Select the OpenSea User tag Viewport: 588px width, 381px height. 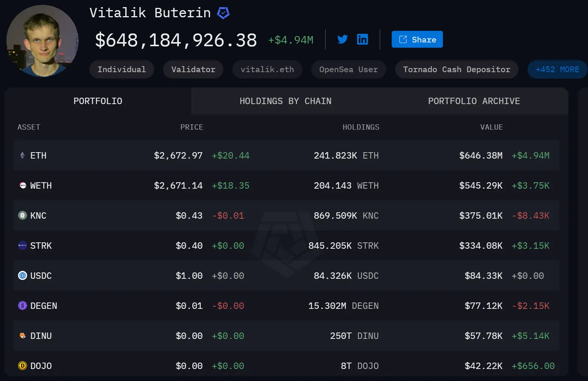(x=349, y=70)
